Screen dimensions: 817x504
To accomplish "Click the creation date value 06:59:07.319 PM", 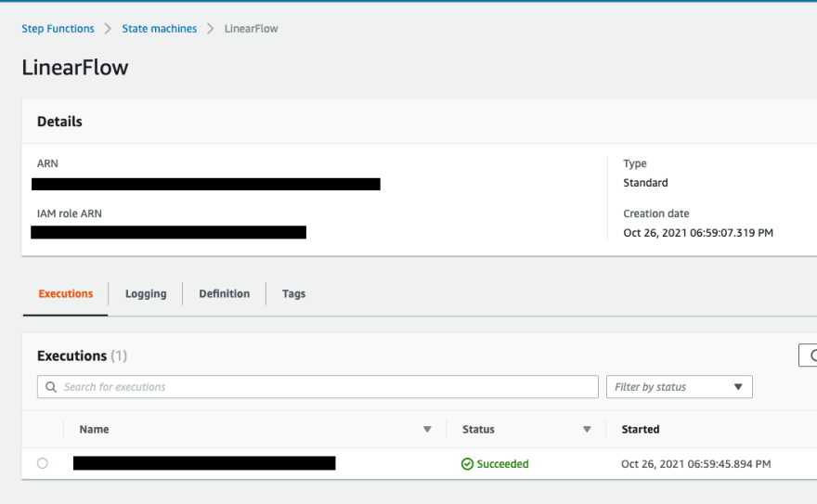I will [698, 233].
